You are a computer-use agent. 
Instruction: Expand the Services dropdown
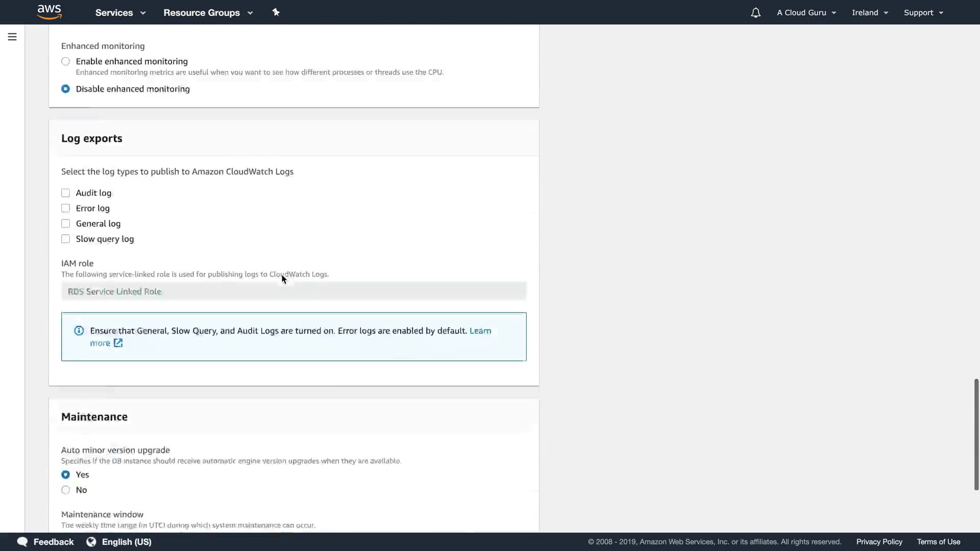(120, 13)
